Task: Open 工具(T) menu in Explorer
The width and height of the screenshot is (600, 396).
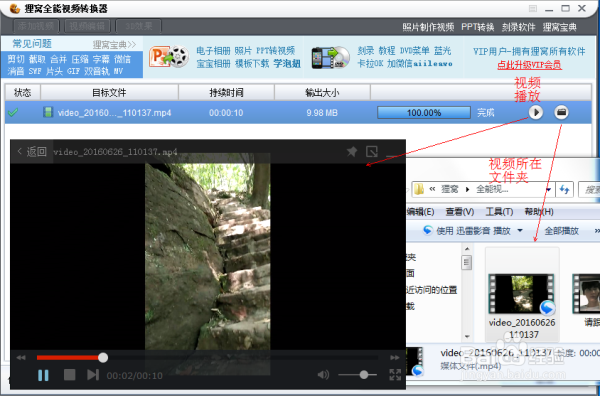Action: click(x=499, y=212)
